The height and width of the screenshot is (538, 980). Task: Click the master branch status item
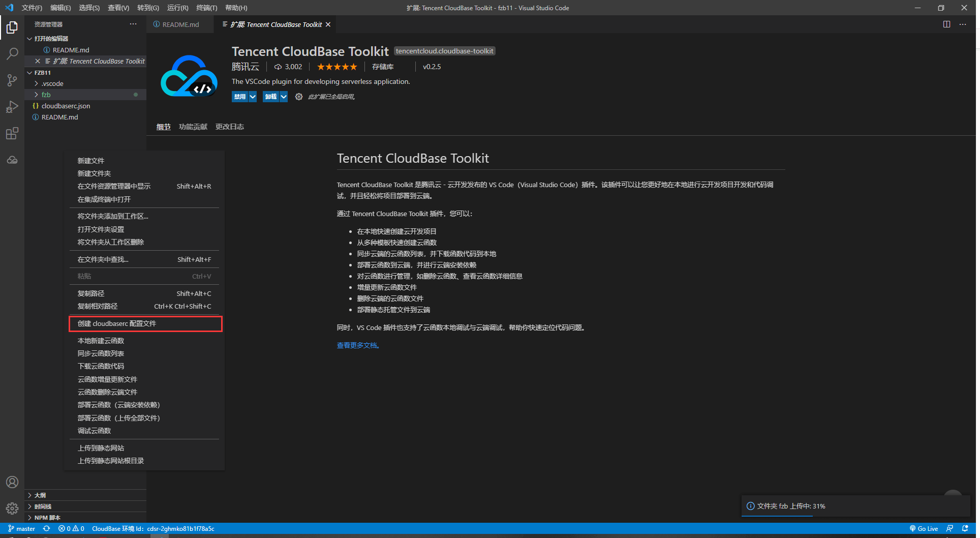tap(22, 528)
